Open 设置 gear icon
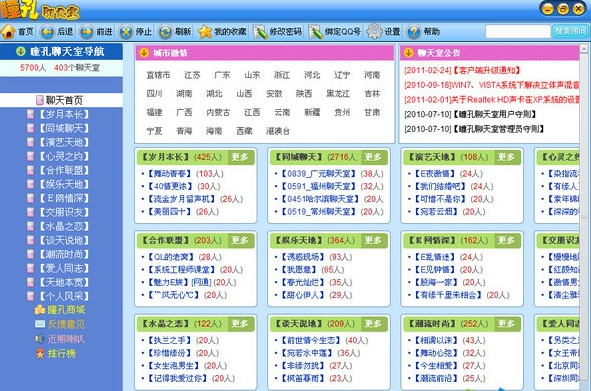 (374, 32)
